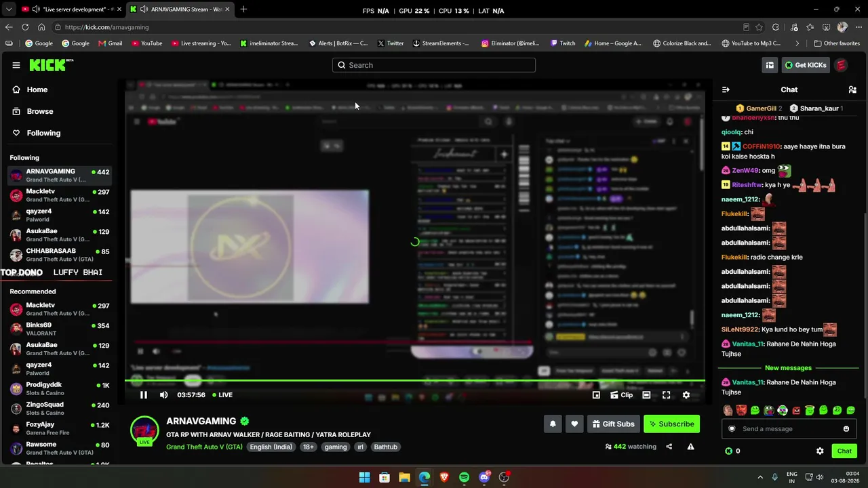Open Grand Theft Auto V category link
The width and height of the screenshot is (868, 488).
click(x=204, y=447)
